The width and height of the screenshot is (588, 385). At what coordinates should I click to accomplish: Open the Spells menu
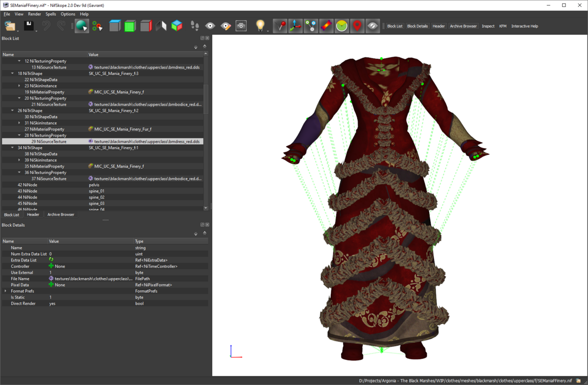coord(50,14)
